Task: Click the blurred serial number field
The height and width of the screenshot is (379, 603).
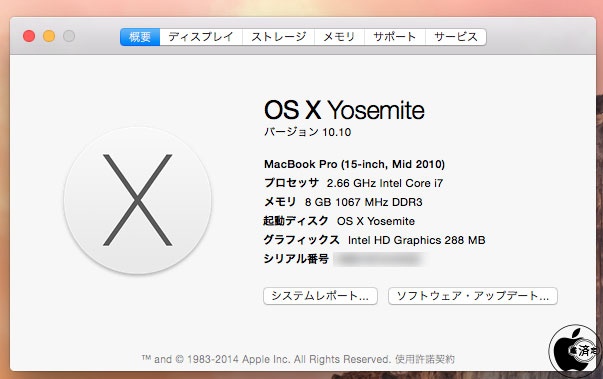Action: point(379,259)
